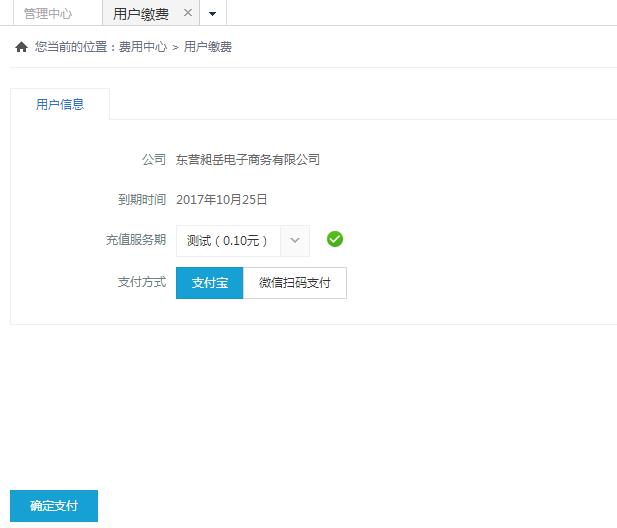Open the 用户信息 panel tab

[60, 104]
